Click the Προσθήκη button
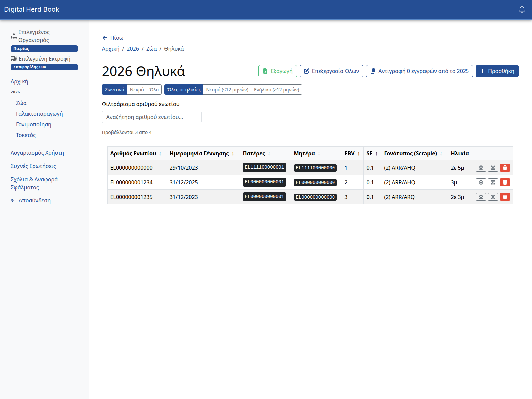The image size is (532, 399). (497, 71)
